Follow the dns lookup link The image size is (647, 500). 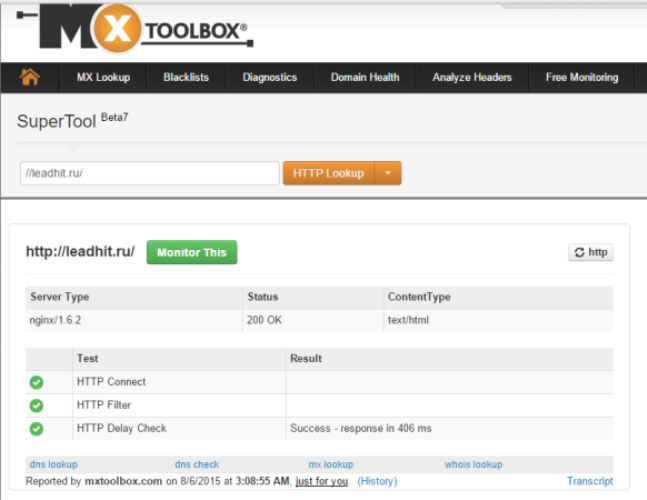pyautogui.click(x=52, y=465)
